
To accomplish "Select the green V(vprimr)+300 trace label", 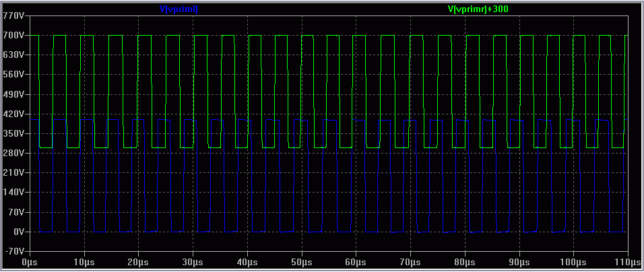I will [478, 9].
